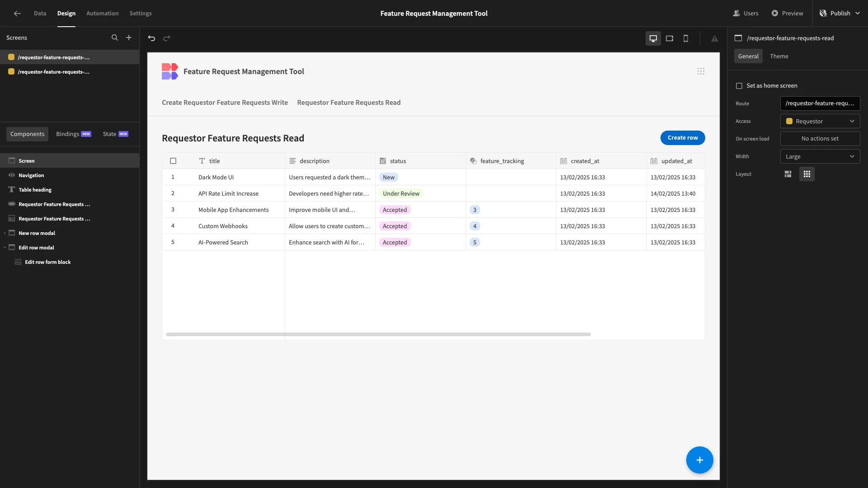Viewport: 868px width, 488px height.
Task: Click feature_tracking value 4 tag
Action: click(x=475, y=226)
